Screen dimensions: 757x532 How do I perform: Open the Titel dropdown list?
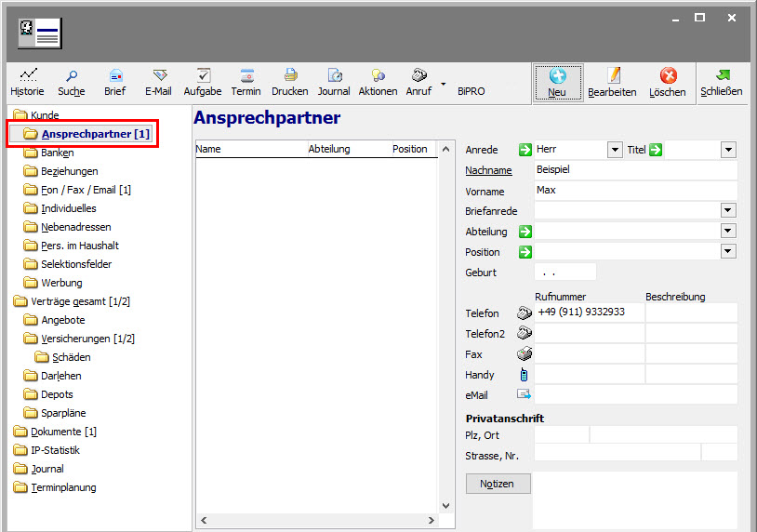pyautogui.click(x=728, y=150)
